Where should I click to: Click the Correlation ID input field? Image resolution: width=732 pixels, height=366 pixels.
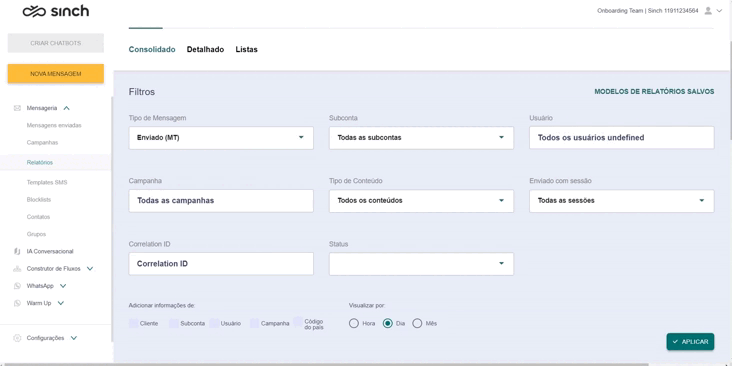[x=221, y=264]
